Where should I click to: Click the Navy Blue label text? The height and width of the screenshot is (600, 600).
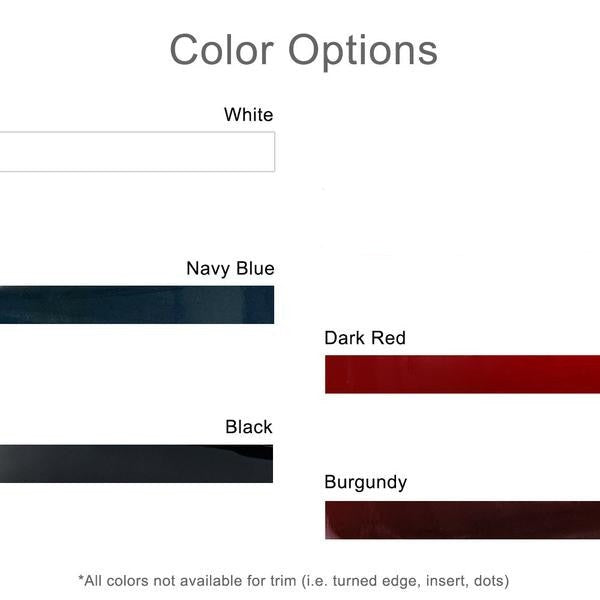(x=230, y=269)
